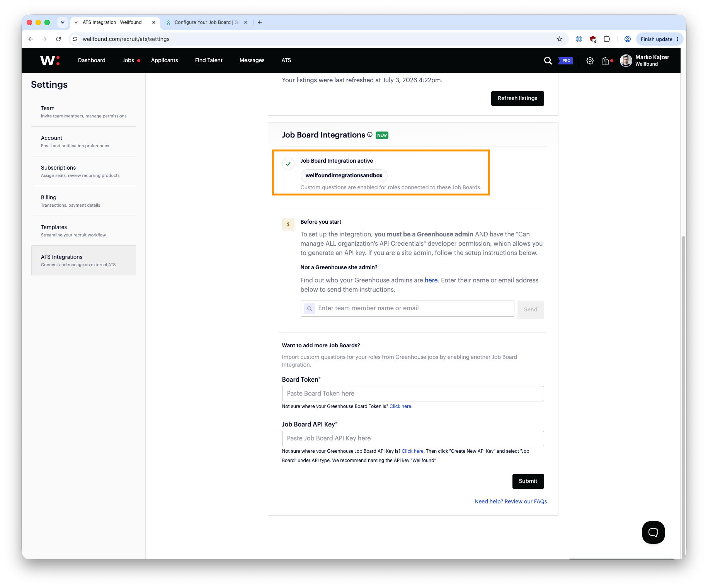Click the Send button

point(531,309)
